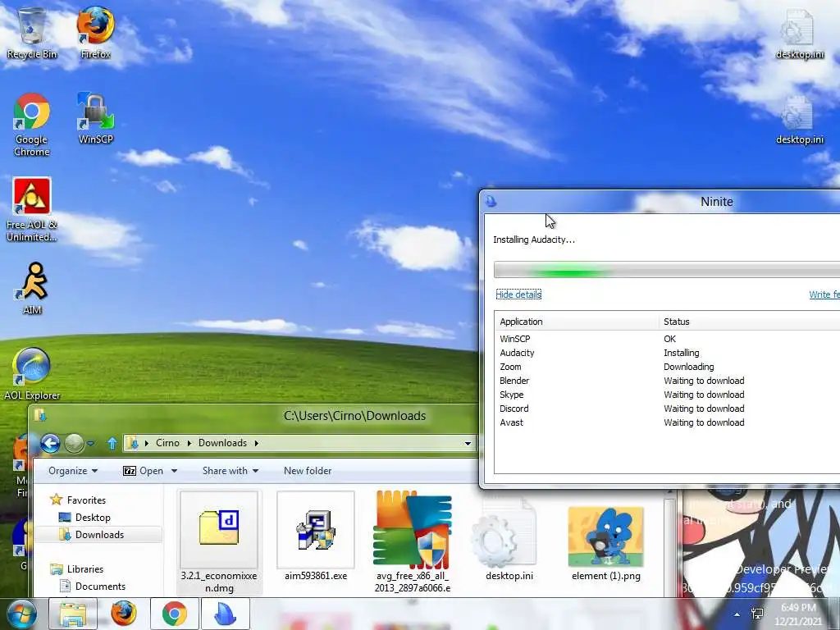Click the Firefox taskbar button
840x630 pixels.
(x=123, y=614)
